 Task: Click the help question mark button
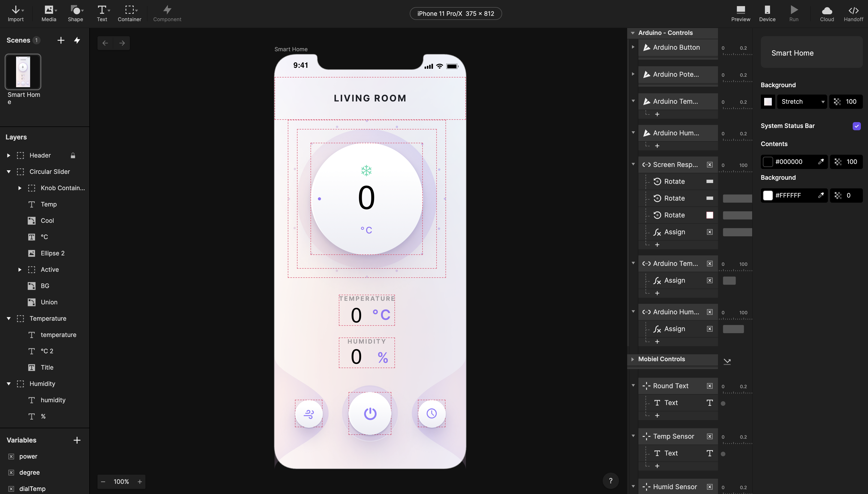point(610,480)
